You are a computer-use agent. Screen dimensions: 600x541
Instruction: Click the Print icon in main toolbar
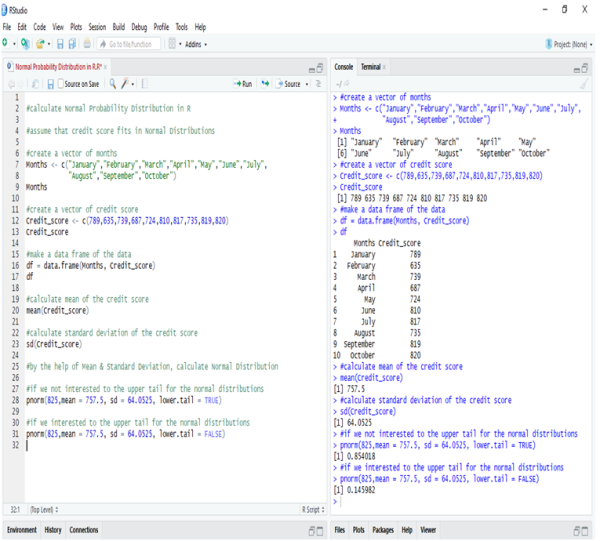tap(86, 44)
